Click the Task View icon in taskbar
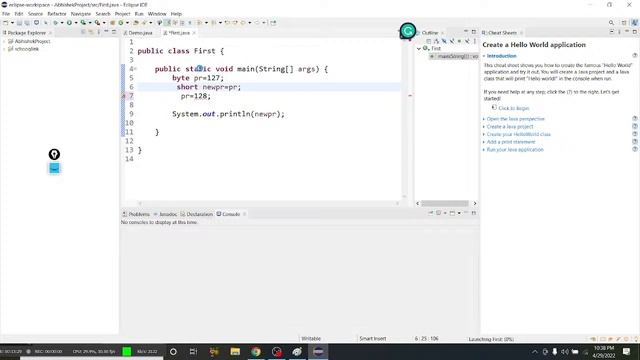640x360 pixels. (193, 351)
